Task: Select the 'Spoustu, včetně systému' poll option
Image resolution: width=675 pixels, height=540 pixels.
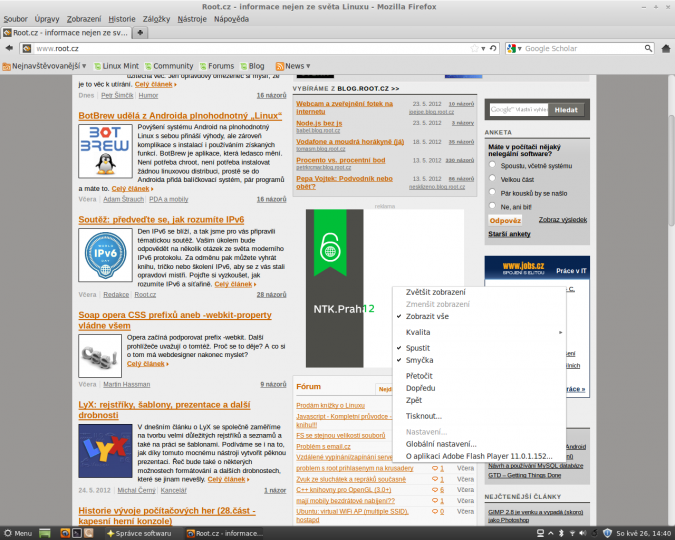Action: [492, 164]
